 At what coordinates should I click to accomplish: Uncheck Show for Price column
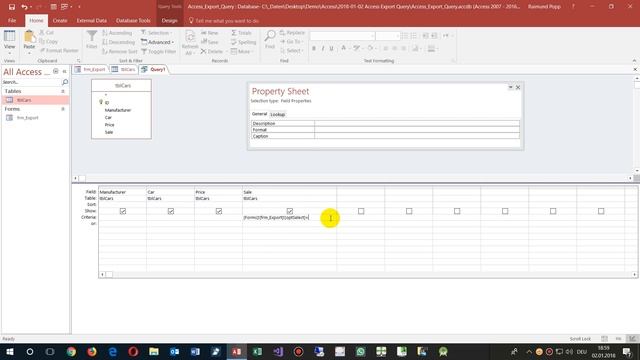[219, 211]
